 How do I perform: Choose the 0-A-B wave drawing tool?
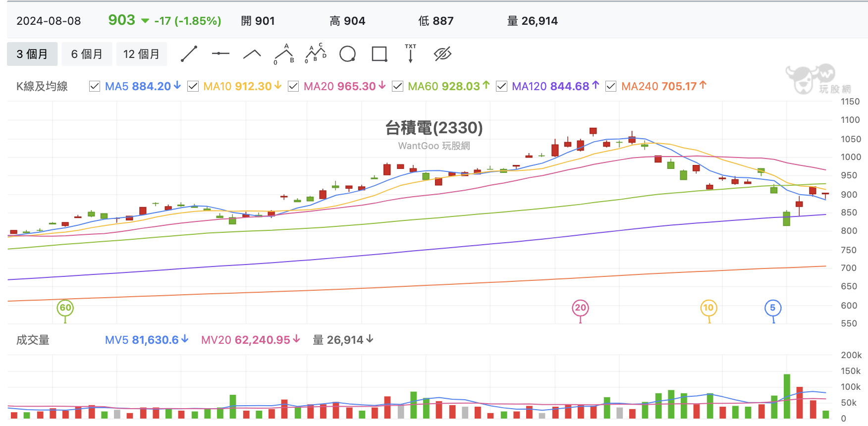pyautogui.click(x=284, y=54)
